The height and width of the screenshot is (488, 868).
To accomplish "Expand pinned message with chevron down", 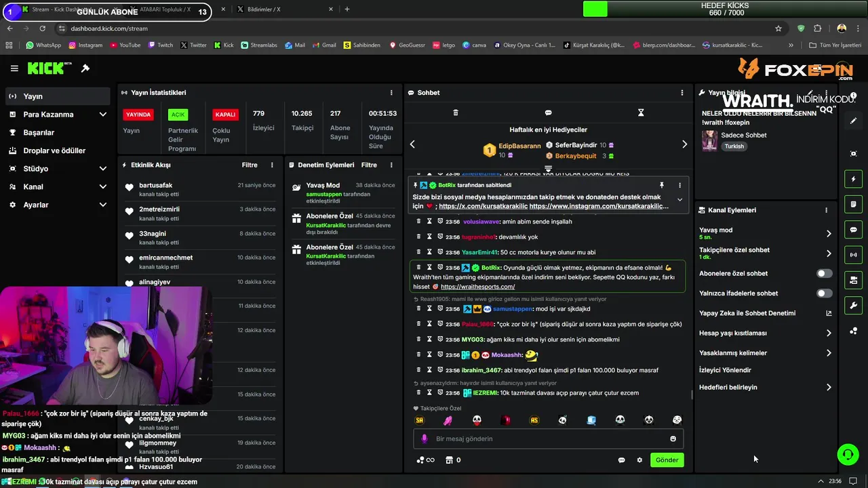I will coord(679,200).
